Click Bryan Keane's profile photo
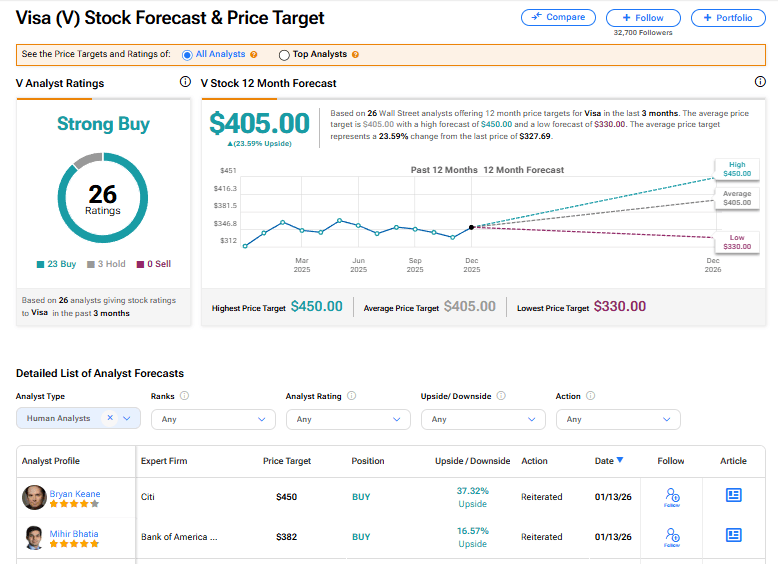The image size is (778, 564). 34,498
